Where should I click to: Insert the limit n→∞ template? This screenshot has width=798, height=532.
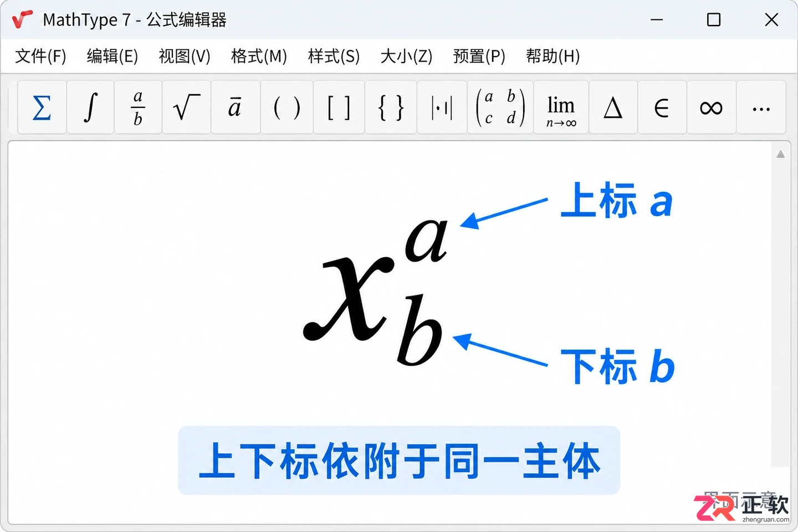coord(561,108)
